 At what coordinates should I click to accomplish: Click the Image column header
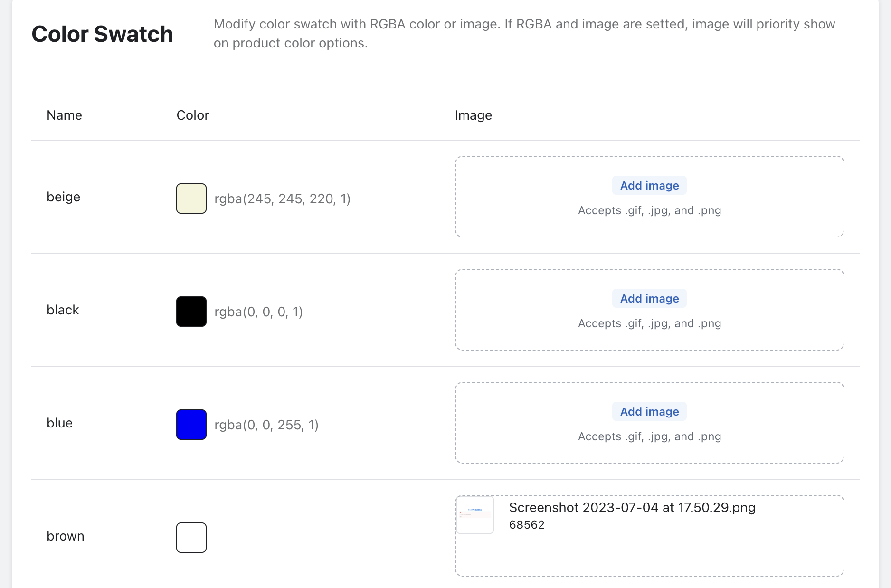(473, 115)
